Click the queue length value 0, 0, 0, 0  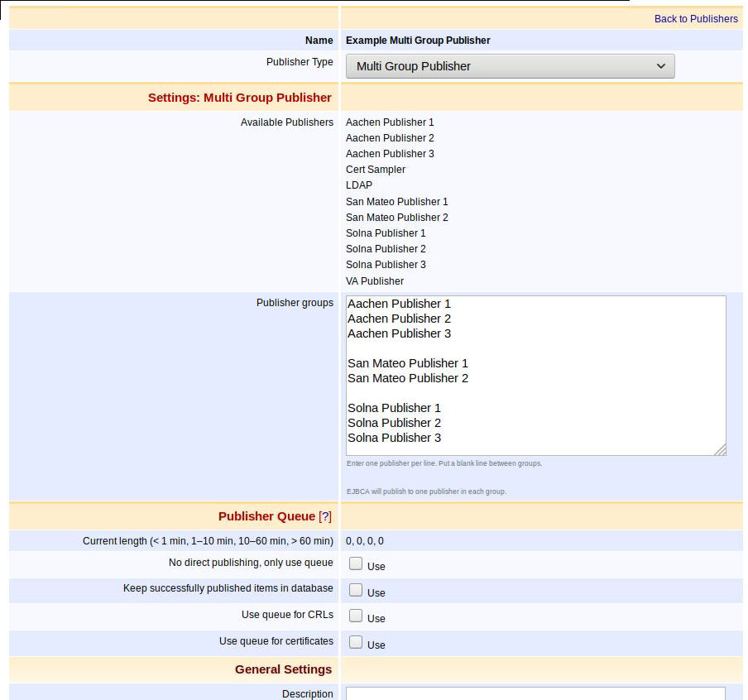coord(364,541)
